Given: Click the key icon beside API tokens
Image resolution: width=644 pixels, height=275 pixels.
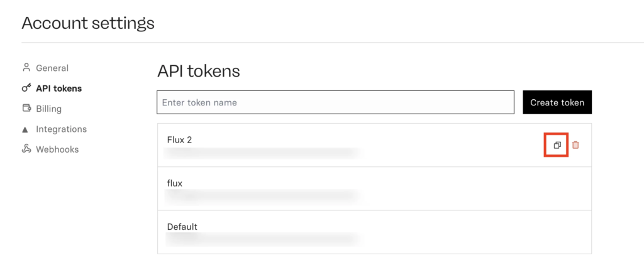Looking at the screenshot, I should [26, 89].
